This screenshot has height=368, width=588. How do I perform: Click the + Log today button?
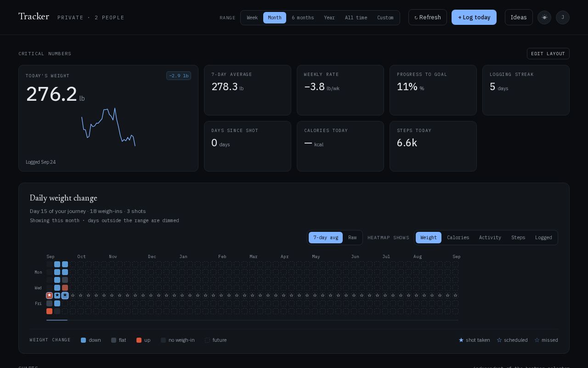(474, 17)
